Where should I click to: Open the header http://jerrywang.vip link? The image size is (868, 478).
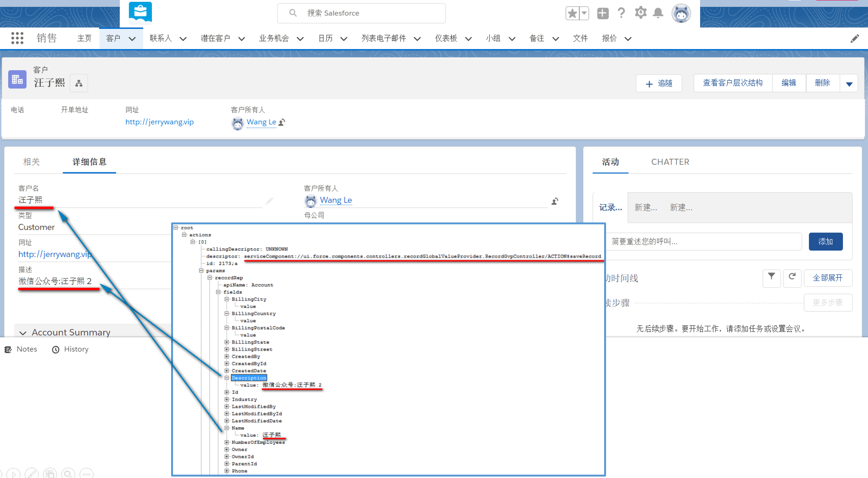click(160, 122)
